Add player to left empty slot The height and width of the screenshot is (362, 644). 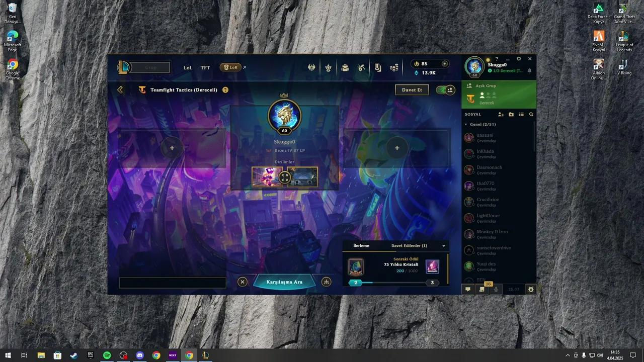[x=172, y=148]
